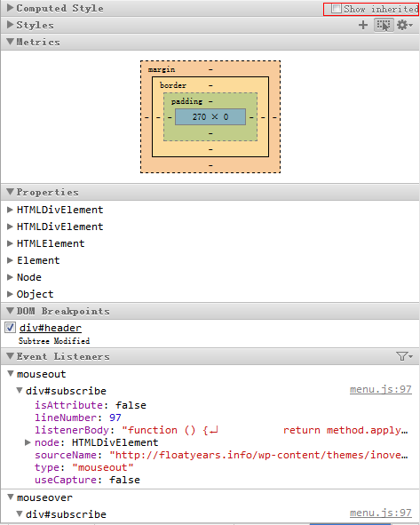The image size is (420, 525).
Task: Open the div#header breakpoint link
Action: tap(51, 328)
